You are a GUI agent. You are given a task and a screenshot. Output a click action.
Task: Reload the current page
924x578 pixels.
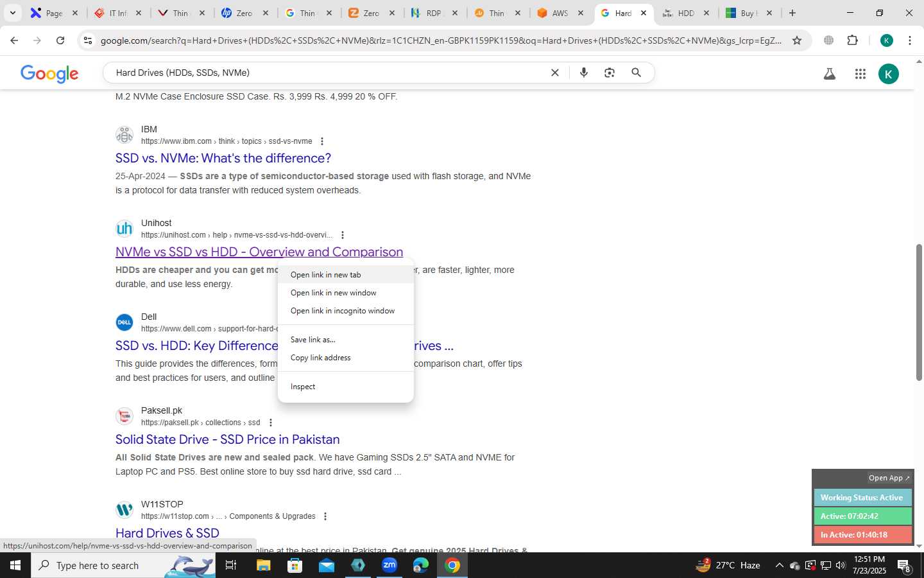coord(60,40)
